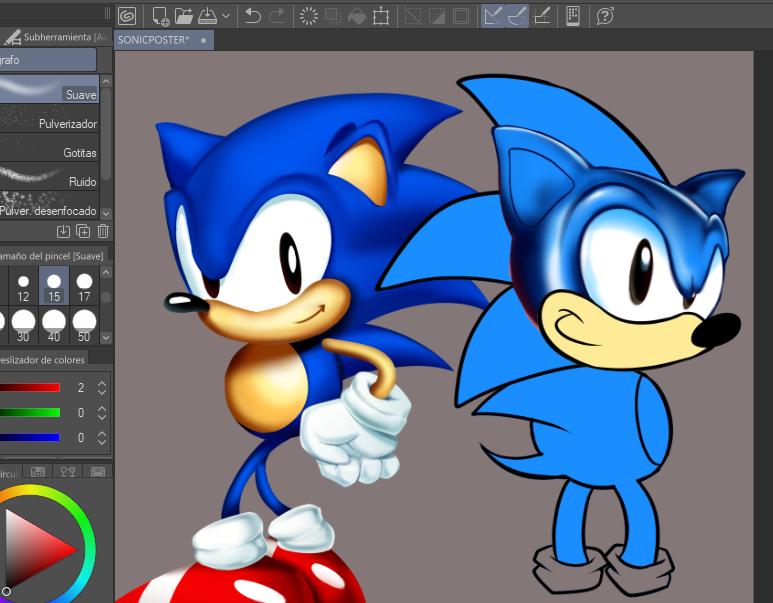Screen dimensions: 773x603
Task: Set brush size to 12
Action: (23, 288)
